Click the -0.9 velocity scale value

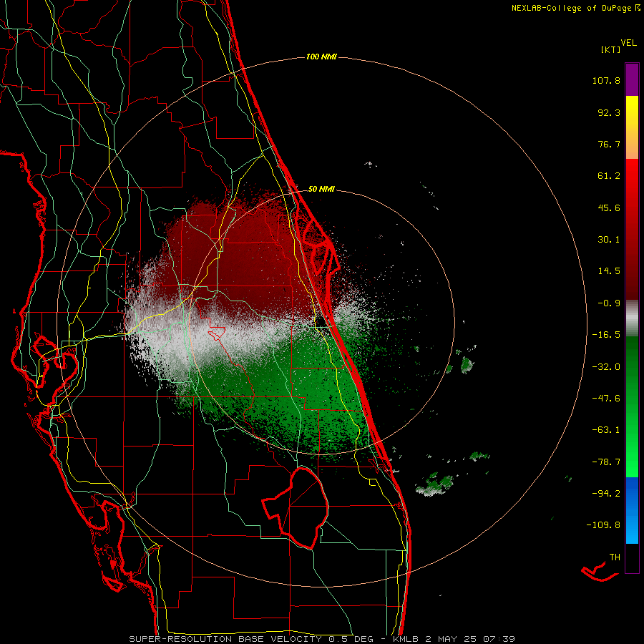click(x=609, y=303)
